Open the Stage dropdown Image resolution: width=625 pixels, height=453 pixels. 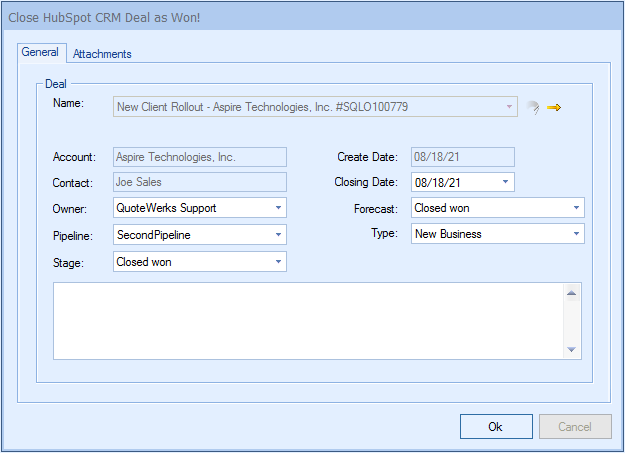[x=277, y=261]
